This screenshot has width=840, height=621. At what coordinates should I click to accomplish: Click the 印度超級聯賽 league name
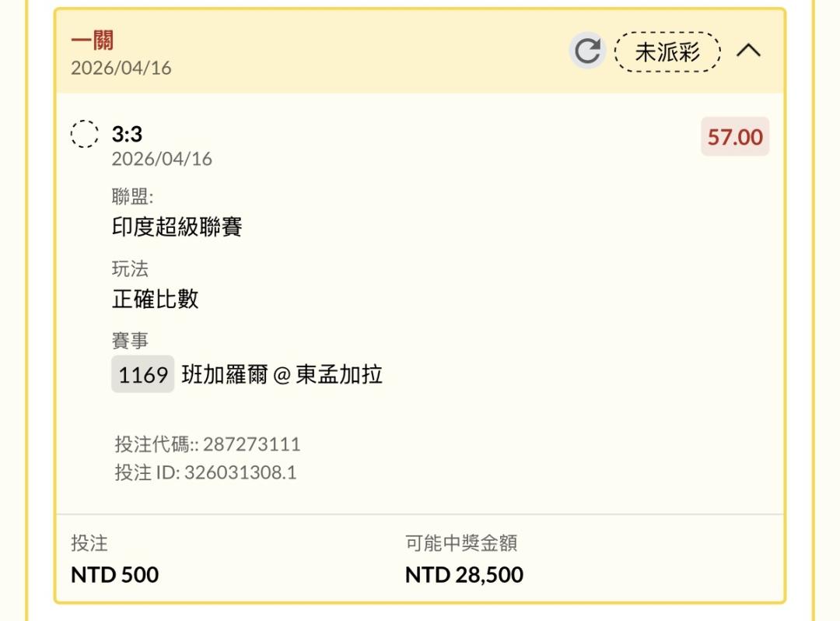pos(177,226)
